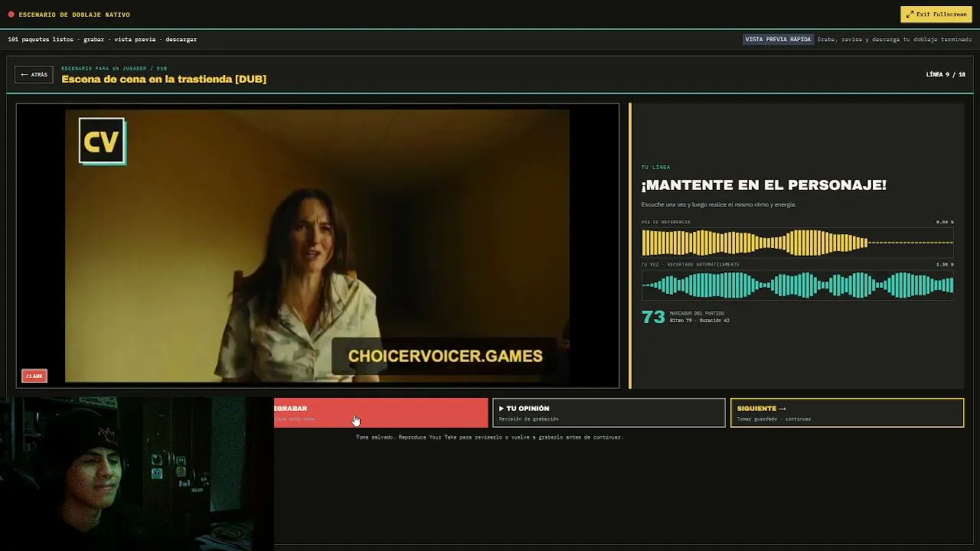Click the 'Toma salvada' status message

pos(489,437)
